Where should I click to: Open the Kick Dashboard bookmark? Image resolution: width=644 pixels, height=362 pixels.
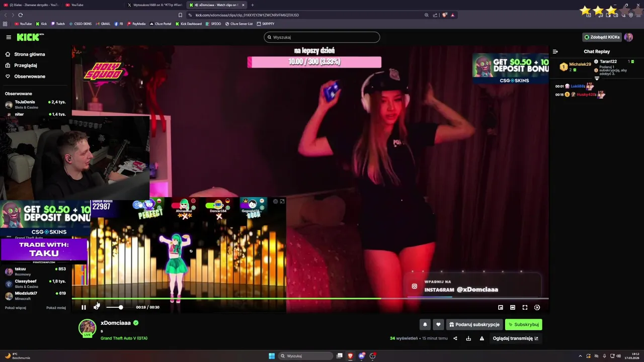[189, 24]
